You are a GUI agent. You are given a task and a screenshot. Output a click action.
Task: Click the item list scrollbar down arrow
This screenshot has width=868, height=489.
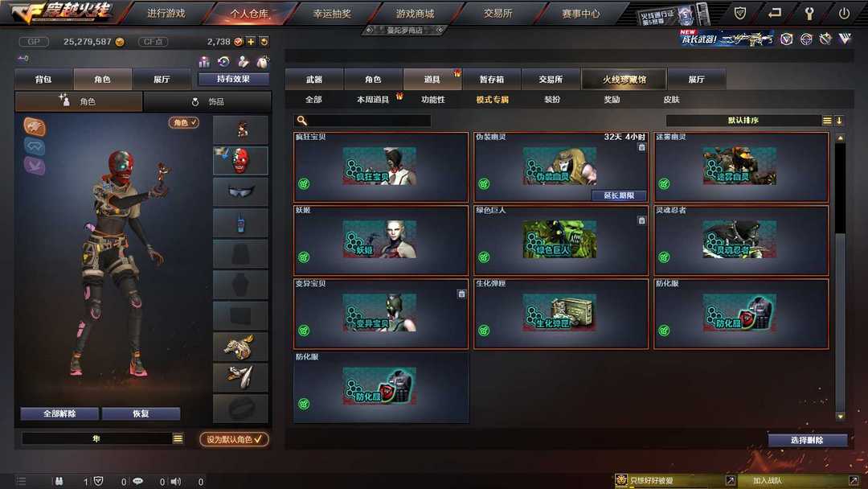coord(841,417)
